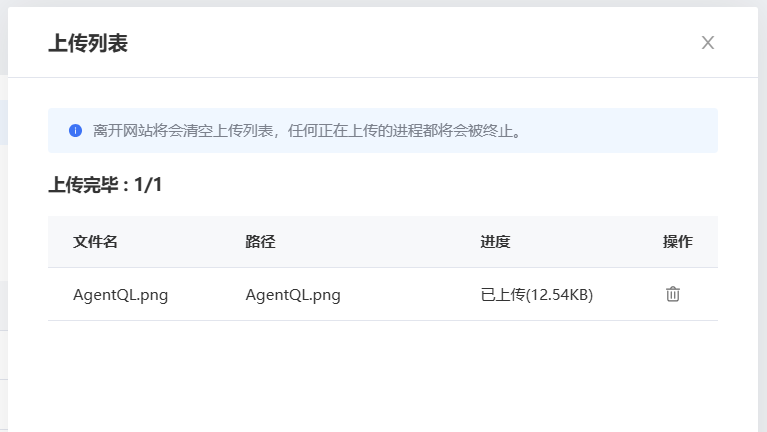
Task: Click the 路径 column header
Action: point(260,242)
